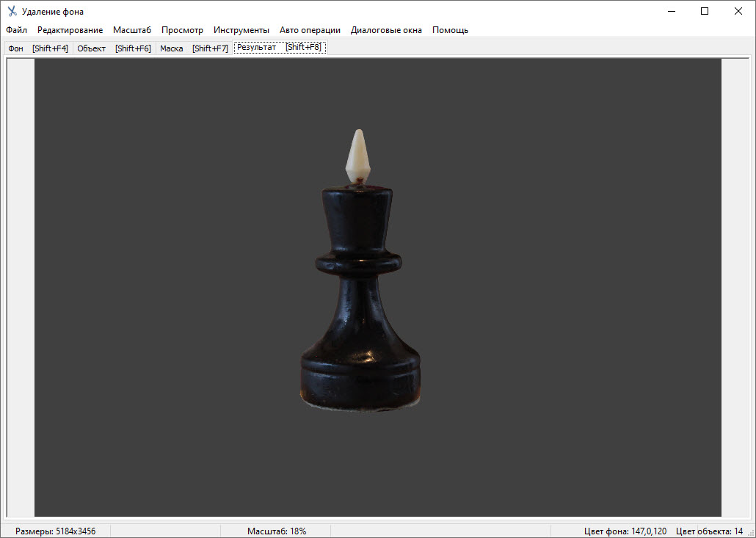Image resolution: width=756 pixels, height=538 pixels.
Task: Open the Инструменты menu
Action: (x=241, y=30)
